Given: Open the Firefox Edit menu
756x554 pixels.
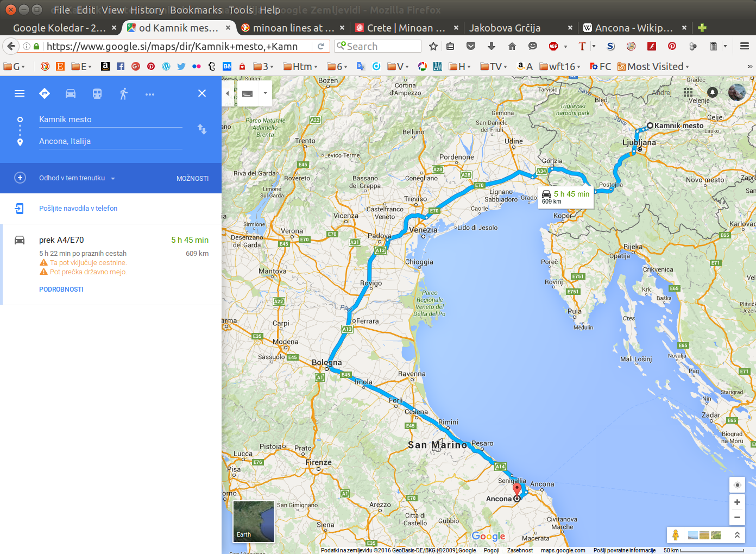Looking at the screenshot, I should [85, 10].
